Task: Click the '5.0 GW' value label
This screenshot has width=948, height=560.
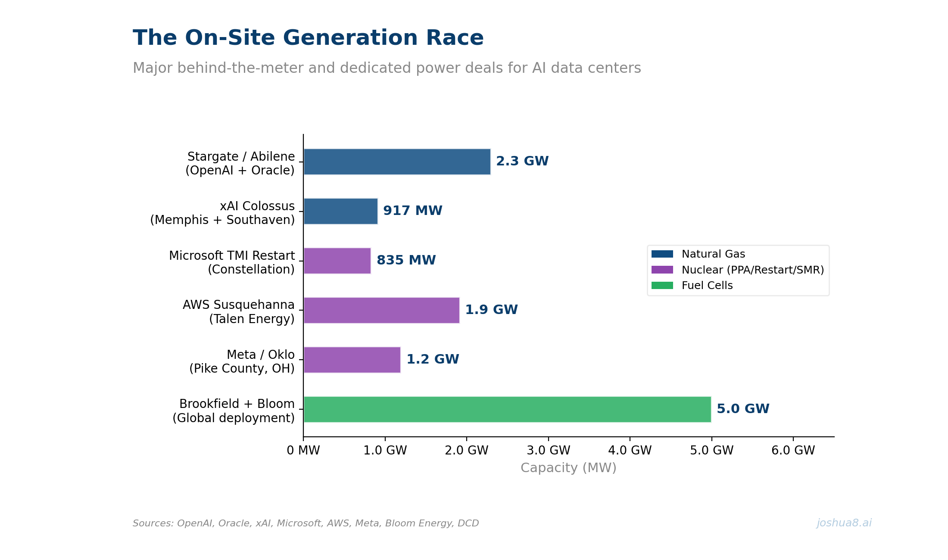Action: point(743,409)
